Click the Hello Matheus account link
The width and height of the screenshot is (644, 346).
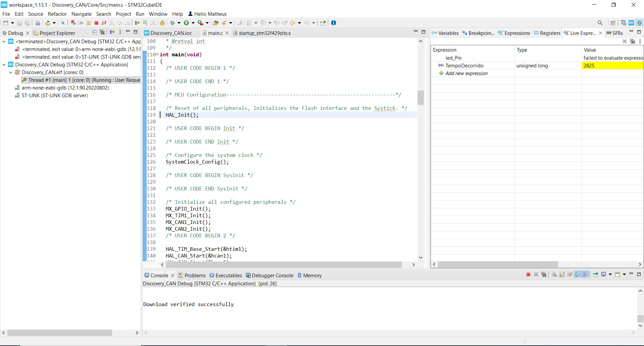pos(210,14)
